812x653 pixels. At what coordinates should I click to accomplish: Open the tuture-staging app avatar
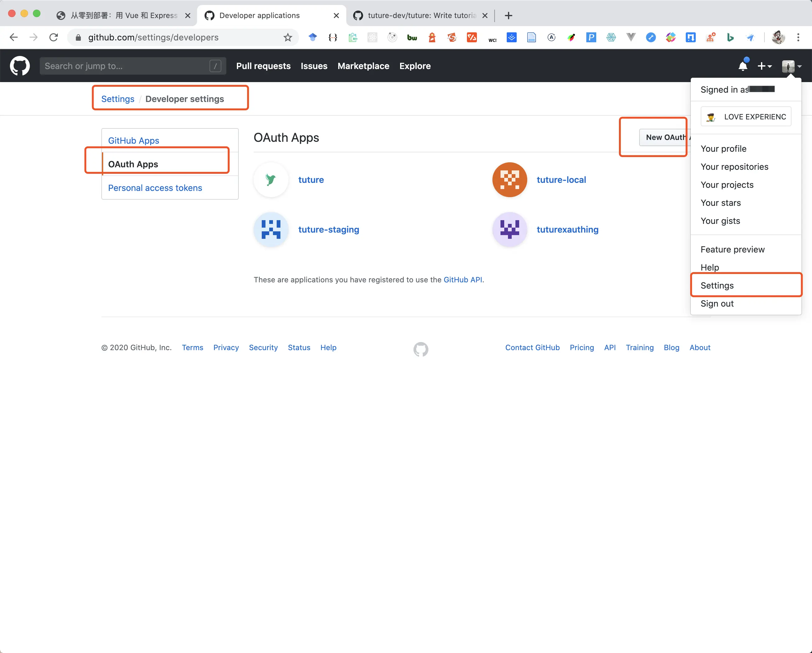click(271, 229)
